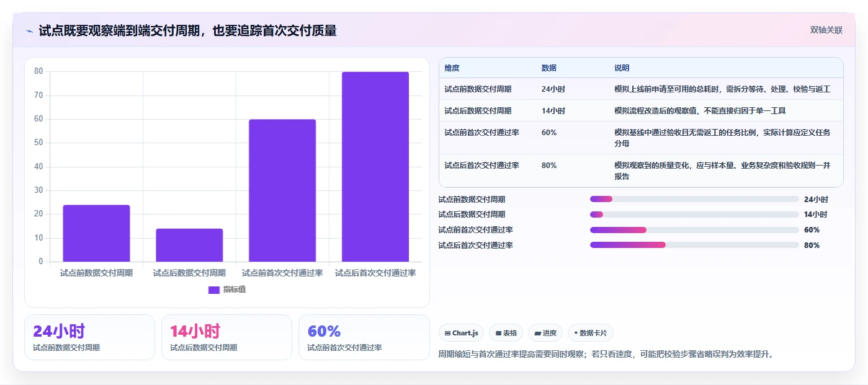Screen dimensions: 868x385
Task: Open the 14小时 data card
Action: (x=226, y=337)
